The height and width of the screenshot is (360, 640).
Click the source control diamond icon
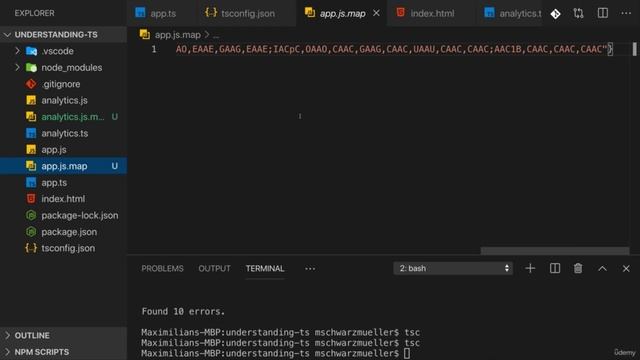pyautogui.click(x=556, y=13)
